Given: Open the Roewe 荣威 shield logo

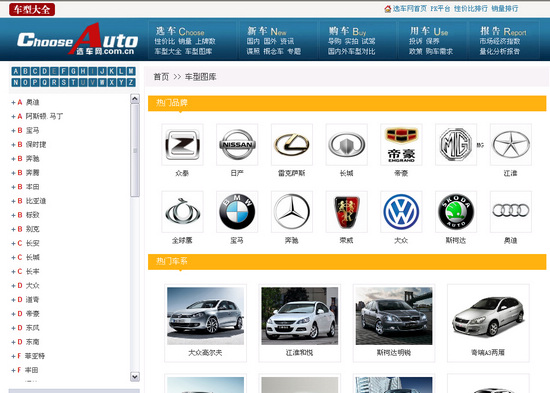Looking at the screenshot, I should (347, 212).
